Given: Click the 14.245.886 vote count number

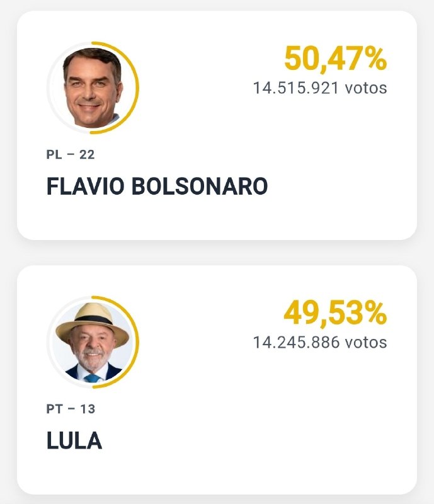Looking at the screenshot, I should 296,342.
